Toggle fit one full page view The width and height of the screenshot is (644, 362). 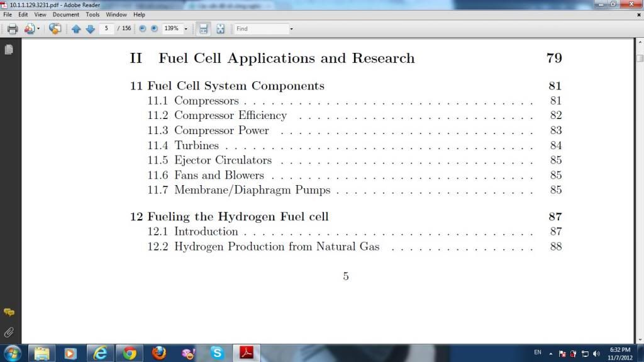pos(220,29)
